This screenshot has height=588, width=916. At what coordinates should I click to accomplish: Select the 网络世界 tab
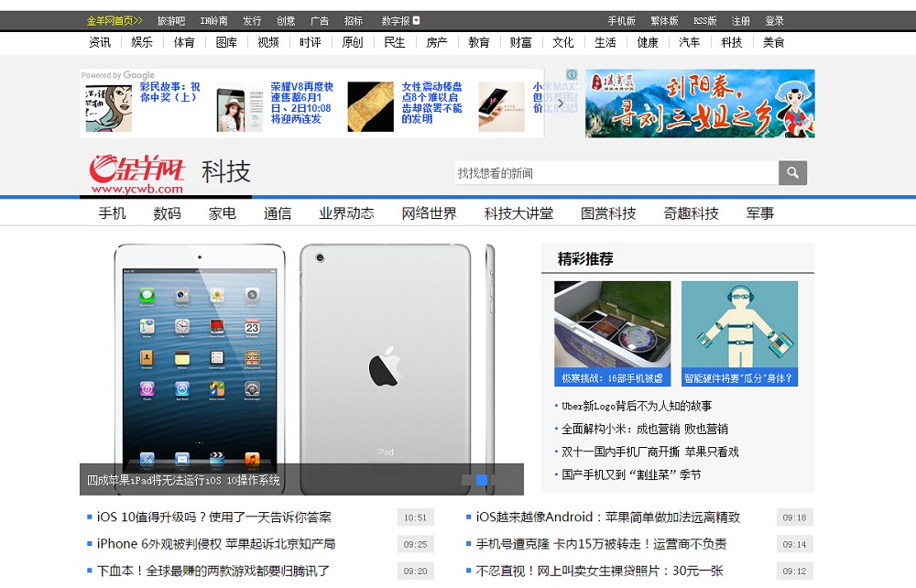pos(430,213)
